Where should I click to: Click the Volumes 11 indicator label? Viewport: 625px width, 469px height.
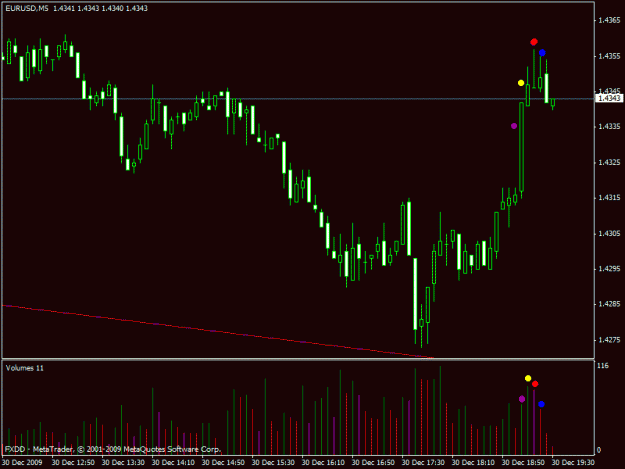point(25,368)
